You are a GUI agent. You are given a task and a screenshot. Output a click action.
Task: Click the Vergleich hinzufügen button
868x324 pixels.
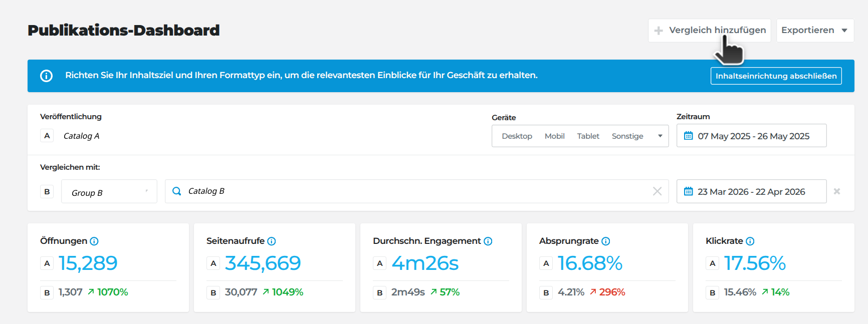coord(710,31)
